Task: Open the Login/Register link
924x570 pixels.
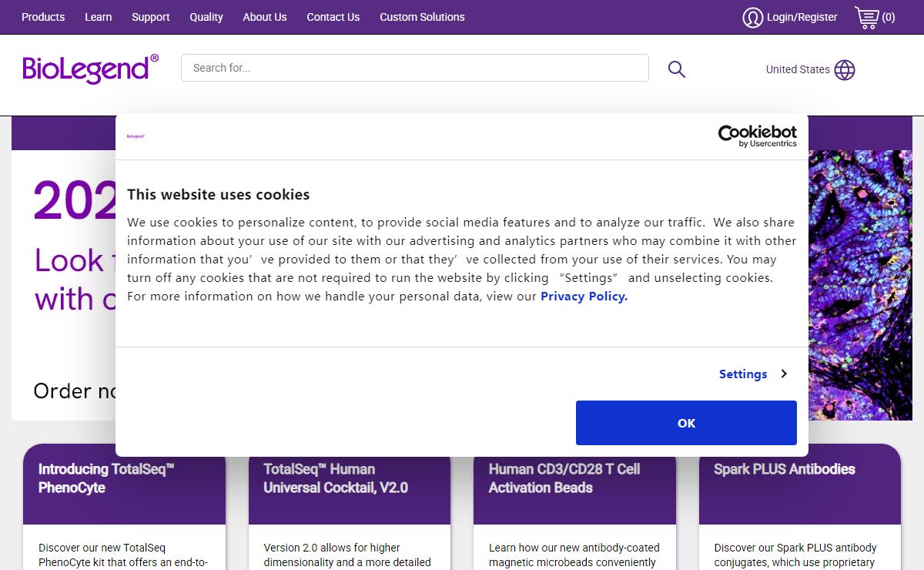Action: tap(802, 17)
